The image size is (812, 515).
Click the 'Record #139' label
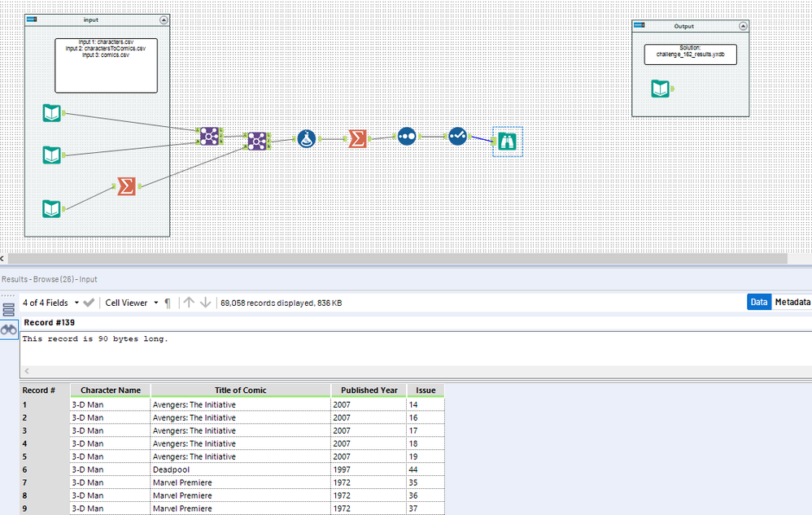point(49,322)
